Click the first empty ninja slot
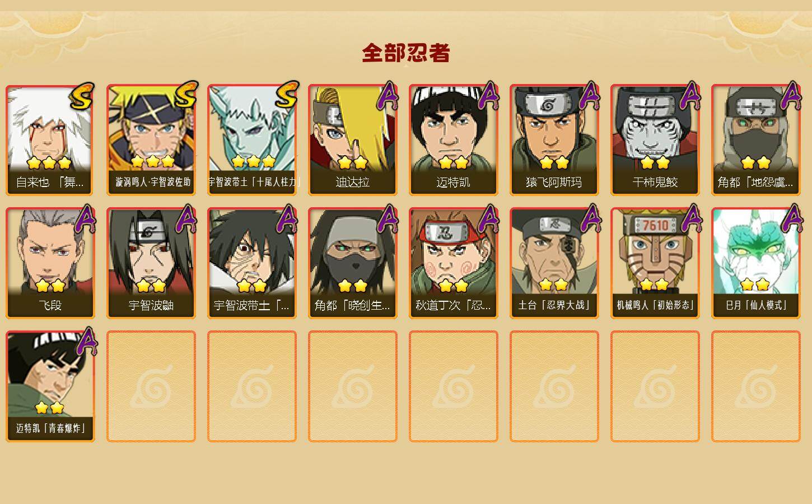 (x=151, y=386)
